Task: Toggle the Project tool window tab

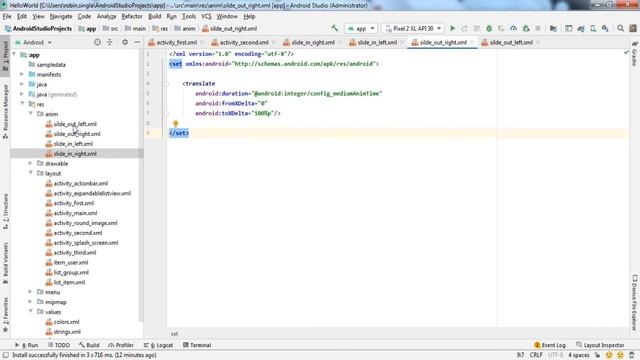Action: point(5,56)
